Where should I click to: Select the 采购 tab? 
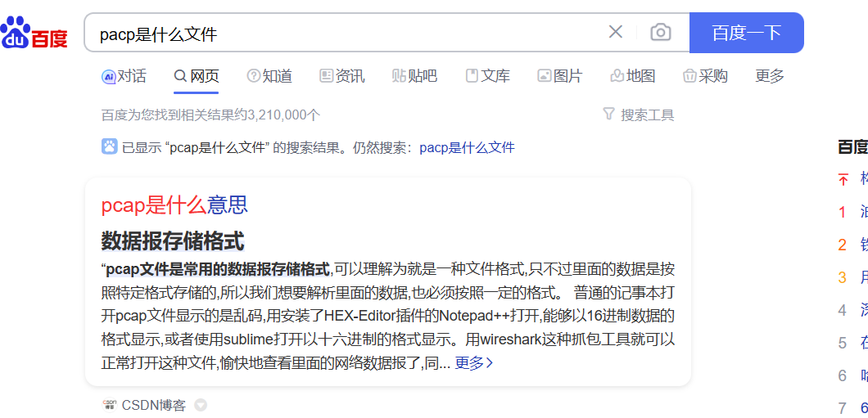[x=705, y=76]
